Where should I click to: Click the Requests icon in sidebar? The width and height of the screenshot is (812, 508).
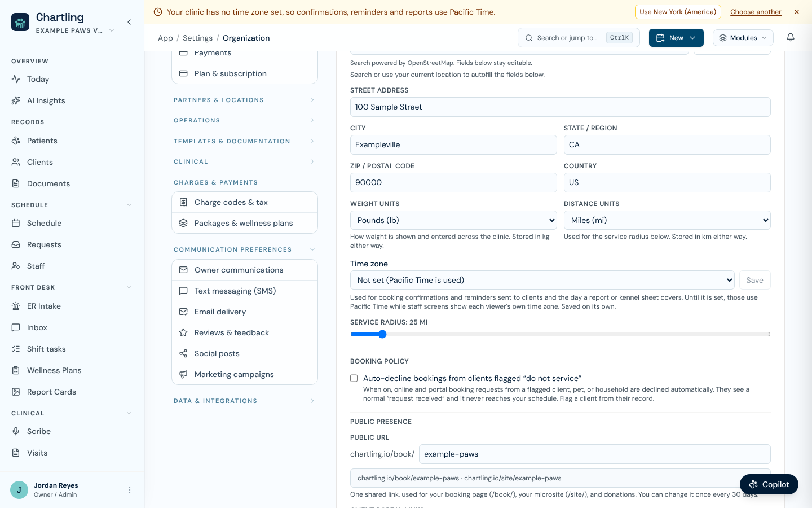pyautogui.click(x=16, y=245)
